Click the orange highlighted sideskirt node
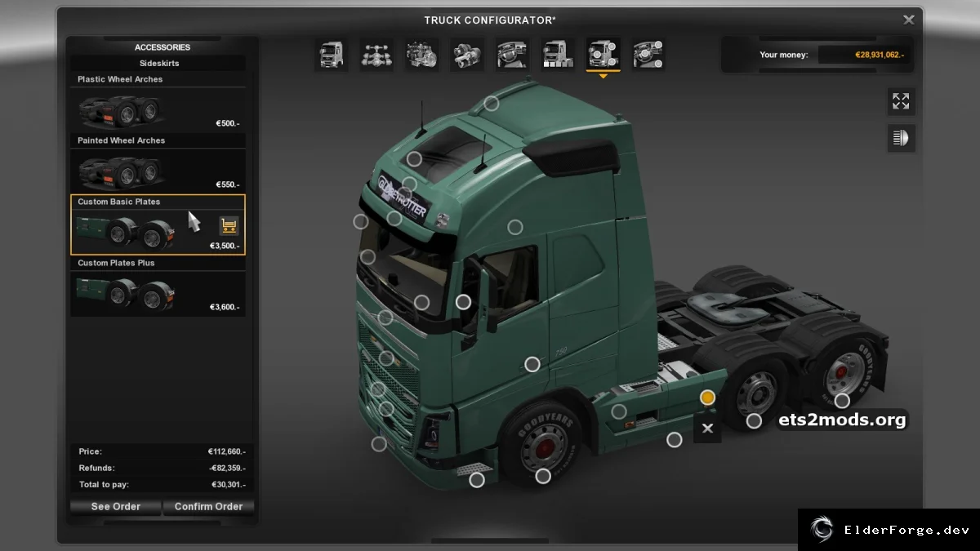The image size is (980, 551). pos(707,398)
